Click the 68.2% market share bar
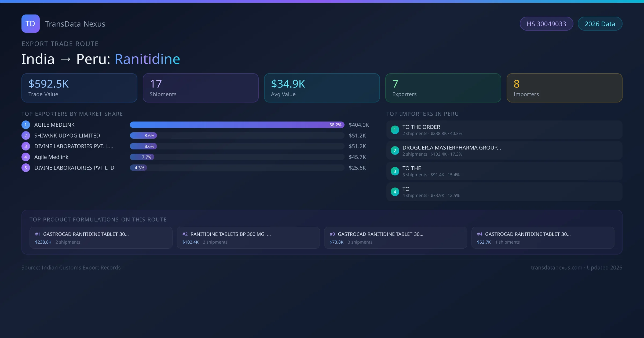The height and width of the screenshot is (338, 644). click(237, 125)
